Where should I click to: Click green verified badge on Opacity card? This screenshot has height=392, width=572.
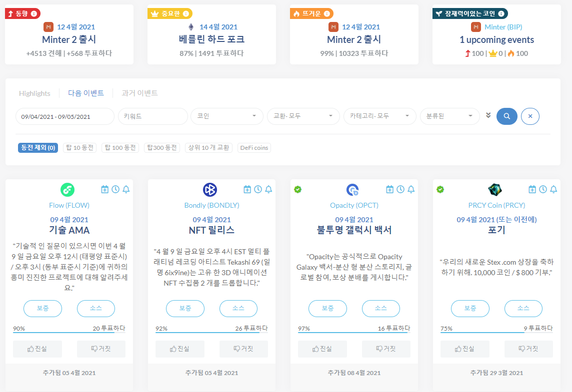pyautogui.click(x=298, y=189)
